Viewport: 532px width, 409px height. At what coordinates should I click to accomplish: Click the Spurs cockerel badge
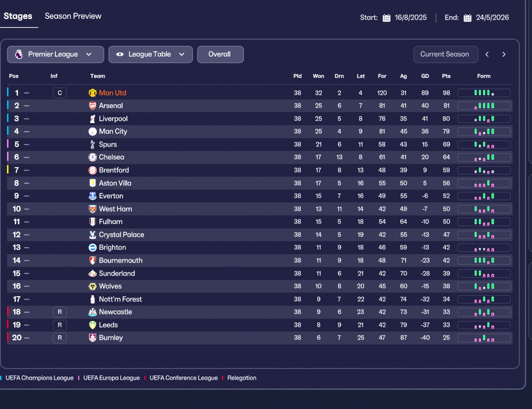pyautogui.click(x=92, y=144)
